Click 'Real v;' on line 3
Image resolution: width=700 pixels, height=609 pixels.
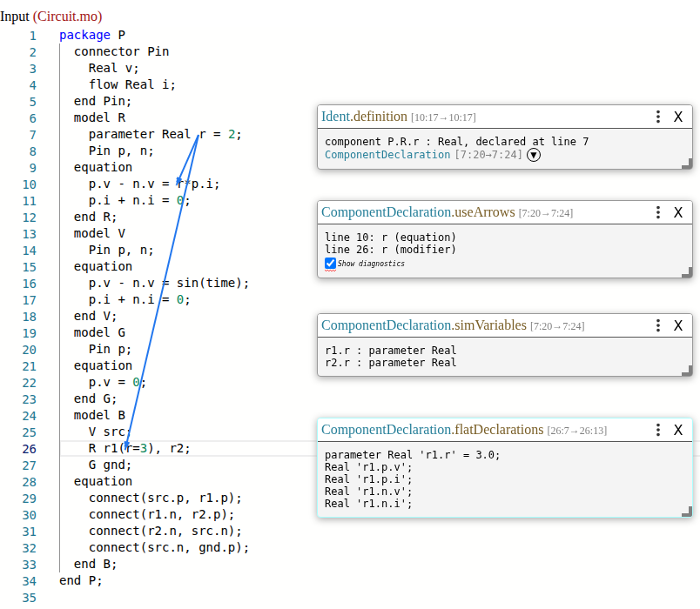pos(114,68)
